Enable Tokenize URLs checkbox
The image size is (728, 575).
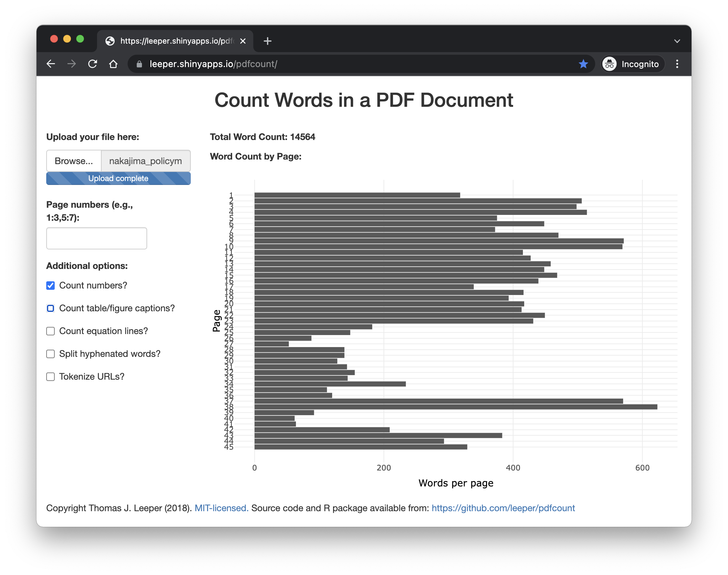(50, 377)
